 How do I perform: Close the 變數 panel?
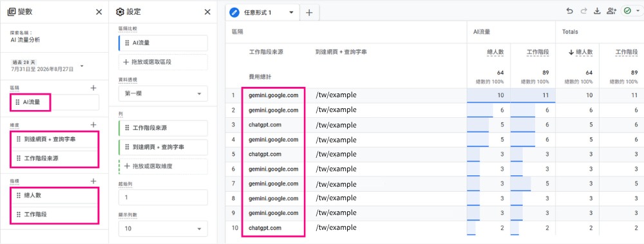click(x=99, y=12)
